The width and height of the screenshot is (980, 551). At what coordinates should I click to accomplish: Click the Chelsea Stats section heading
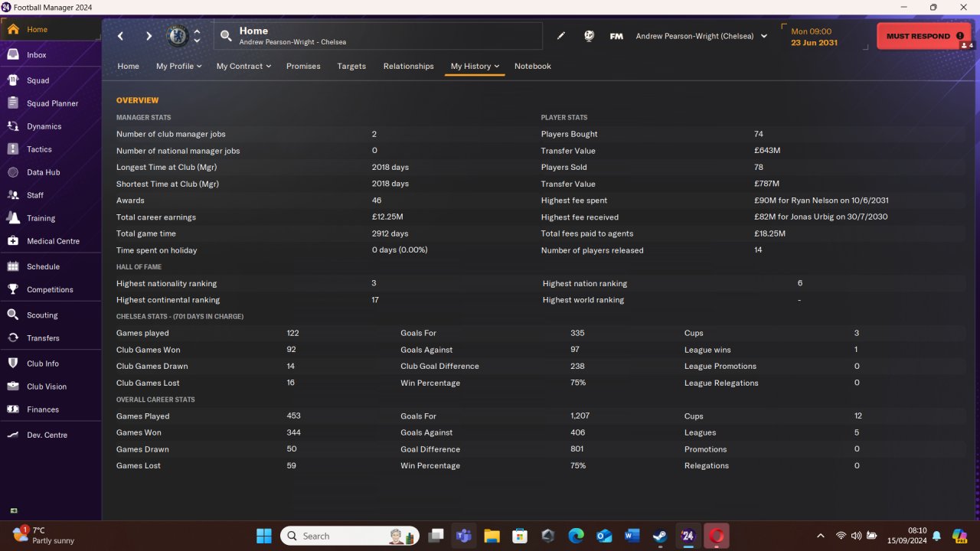click(180, 317)
